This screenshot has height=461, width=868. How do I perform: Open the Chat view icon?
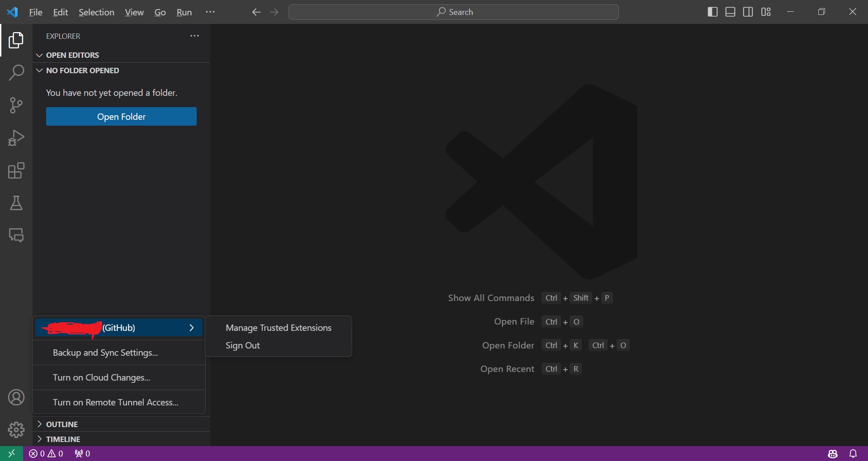point(16,235)
